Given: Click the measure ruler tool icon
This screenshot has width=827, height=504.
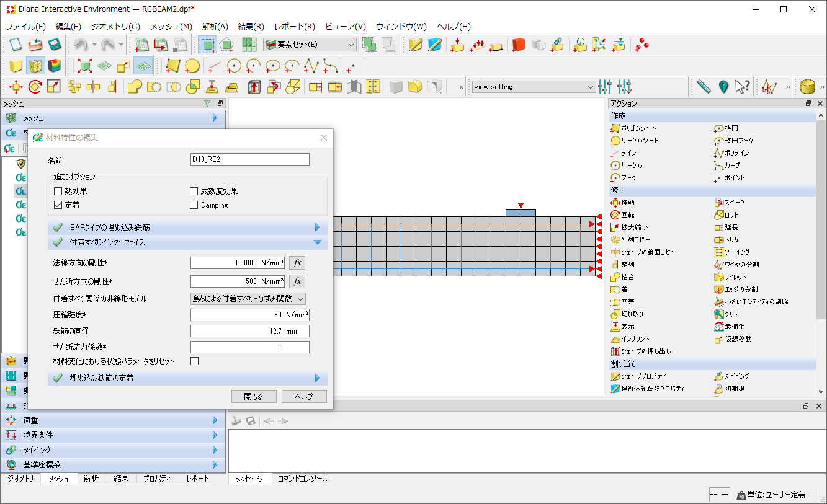Looking at the screenshot, I should click(x=703, y=87).
